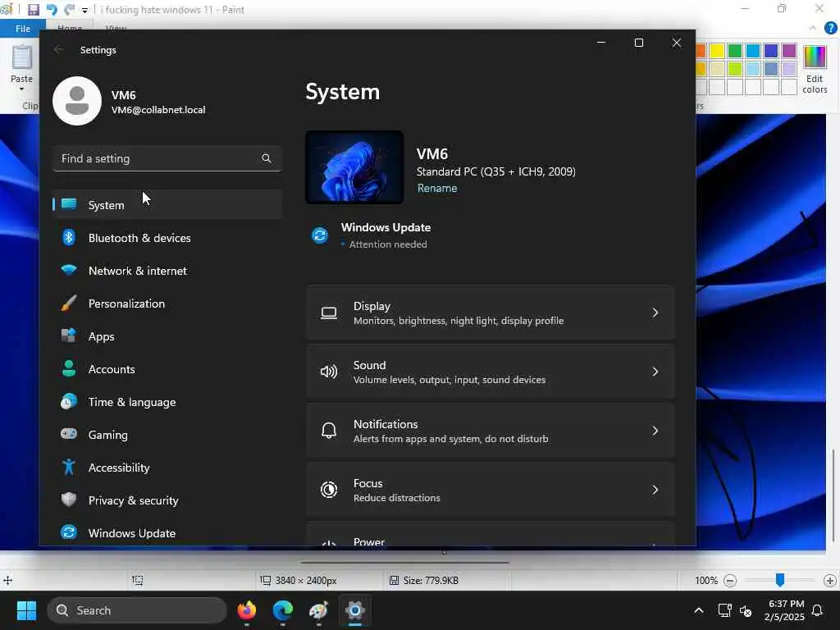The image size is (840, 630).
Task: Pick the indigo blue swatch in Paint
Action: pos(771,51)
